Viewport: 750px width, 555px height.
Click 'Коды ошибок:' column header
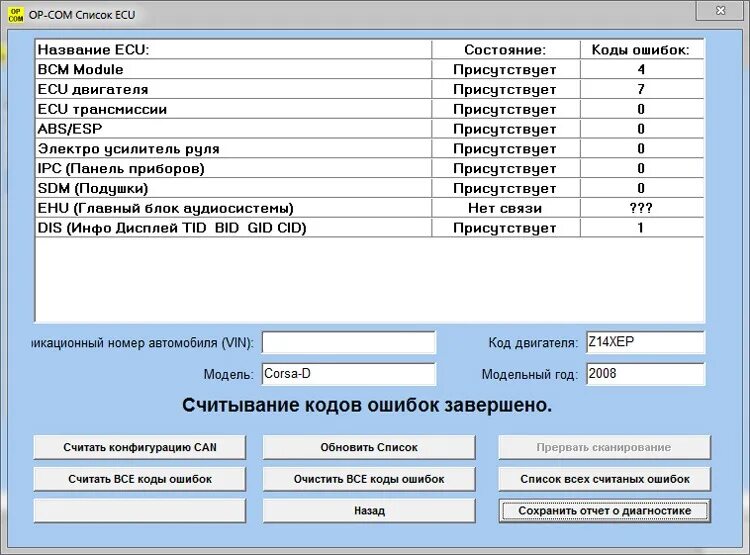[642, 50]
